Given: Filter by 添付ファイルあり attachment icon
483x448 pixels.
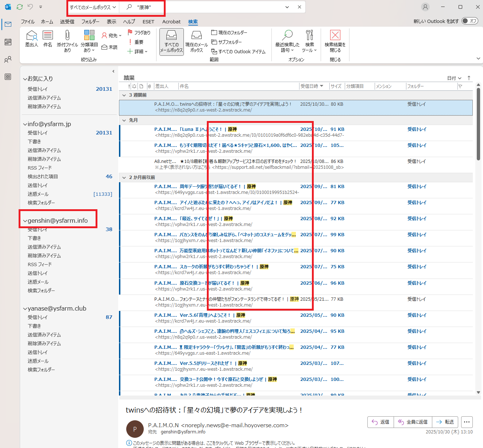Looking at the screenshot, I should click(67, 36).
